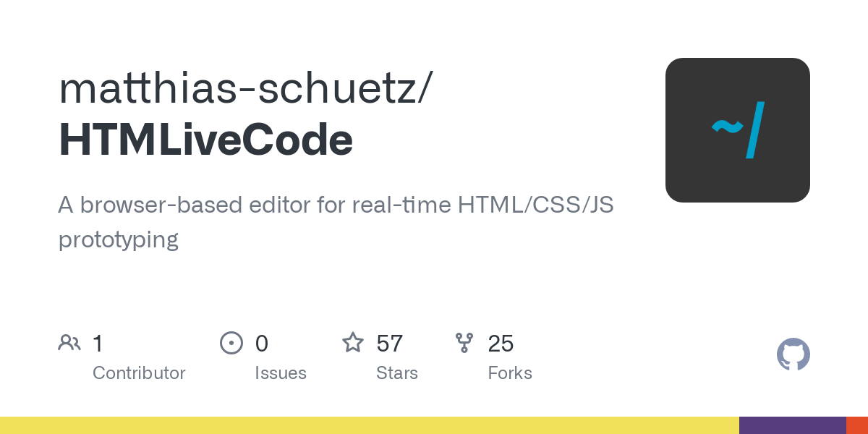868x434 pixels.
Task: Click the issues circle icon
Action: pyautogui.click(x=231, y=343)
